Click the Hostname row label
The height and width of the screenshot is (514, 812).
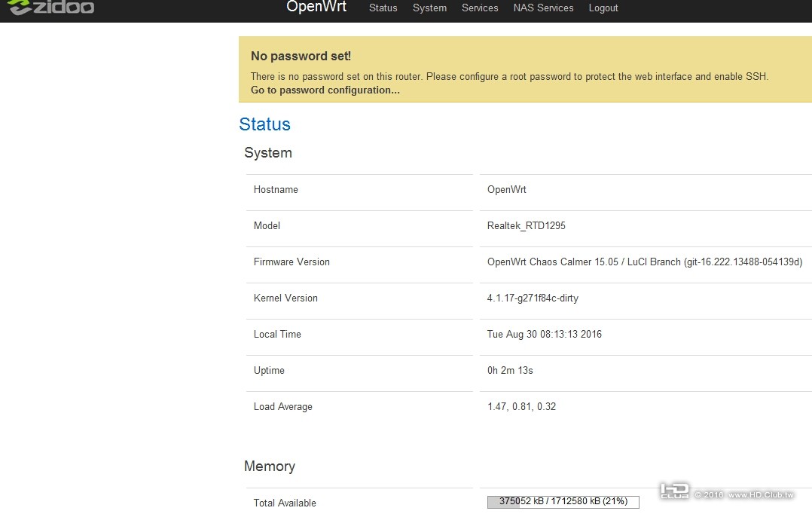click(x=276, y=190)
